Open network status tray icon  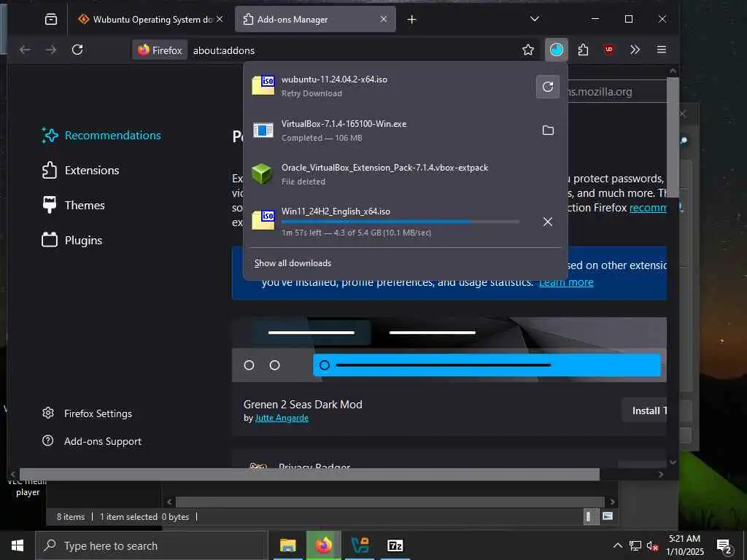(x=635, y=545)
